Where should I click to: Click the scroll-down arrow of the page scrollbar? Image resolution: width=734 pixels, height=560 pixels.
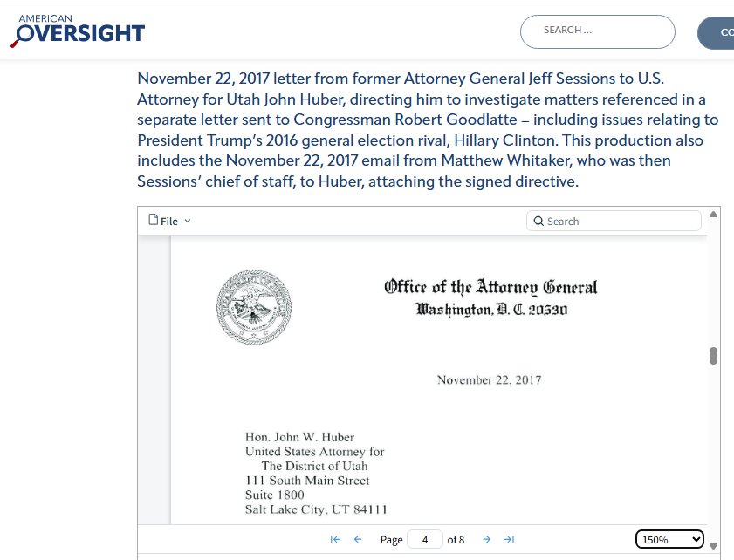click(x=714, y=546)
